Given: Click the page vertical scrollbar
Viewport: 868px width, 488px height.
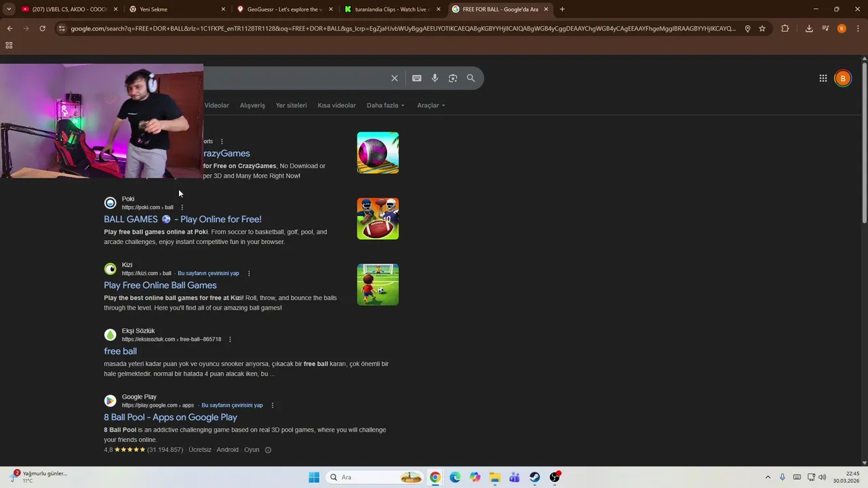Looking at the screenshot, I should pos(864,142).
